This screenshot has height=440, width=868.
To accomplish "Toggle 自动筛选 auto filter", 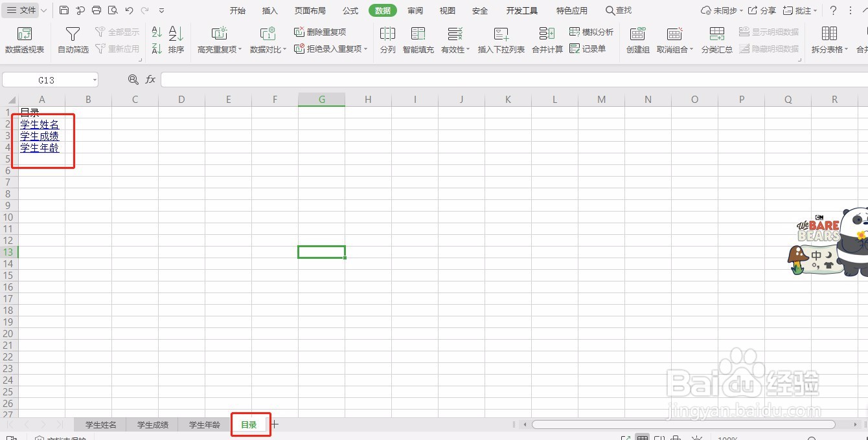I will click(73, 40).
